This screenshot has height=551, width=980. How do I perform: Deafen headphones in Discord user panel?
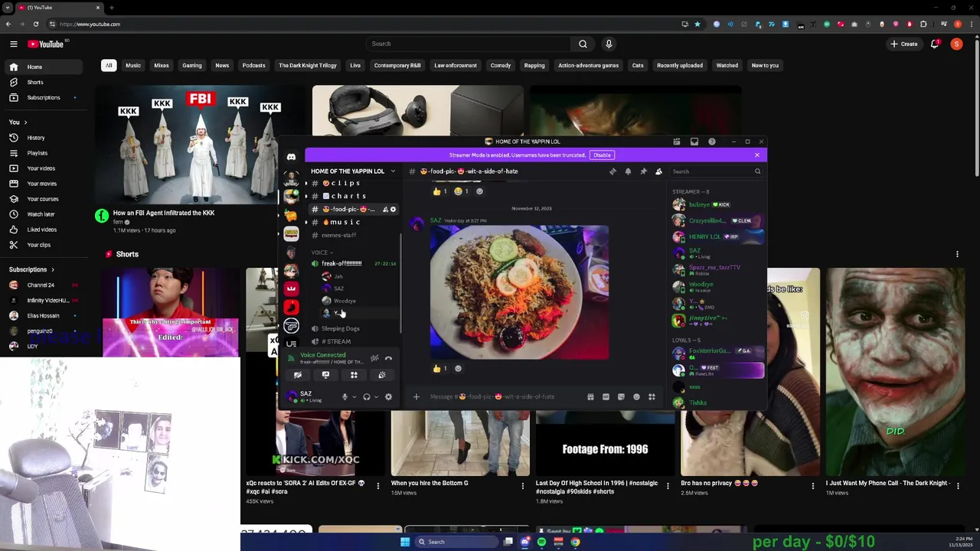367,396
